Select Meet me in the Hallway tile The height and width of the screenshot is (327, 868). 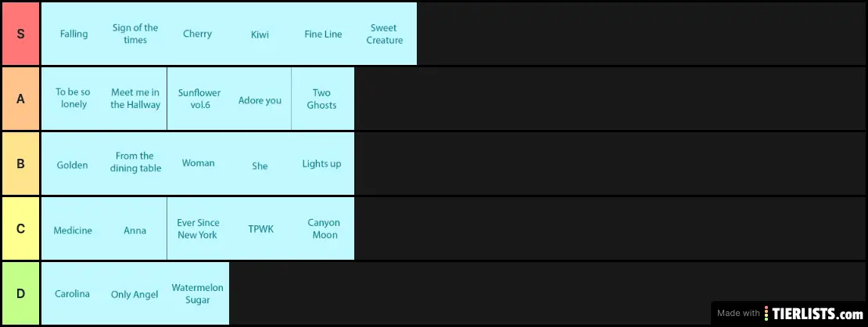(135, 99)
